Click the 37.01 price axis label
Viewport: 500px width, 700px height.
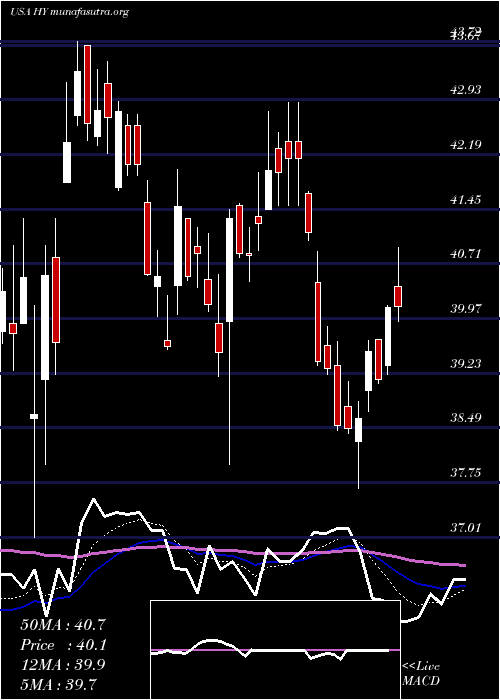click(466, 527)
